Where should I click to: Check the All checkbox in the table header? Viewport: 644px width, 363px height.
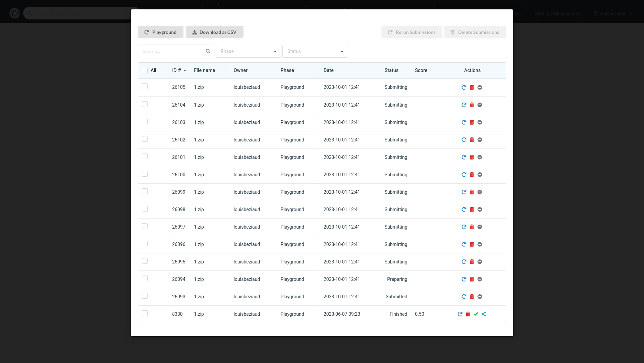[145, 70]
